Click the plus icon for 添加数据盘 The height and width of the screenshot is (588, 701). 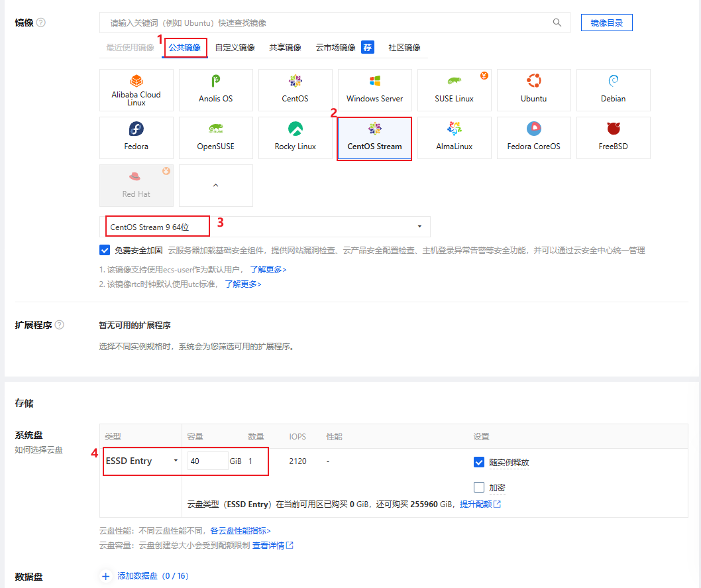[105, 576]
